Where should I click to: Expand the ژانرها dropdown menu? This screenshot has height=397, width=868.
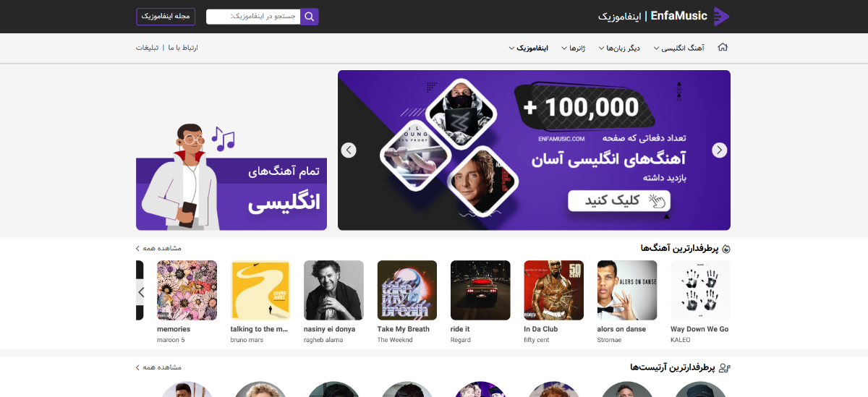point(572,48)
